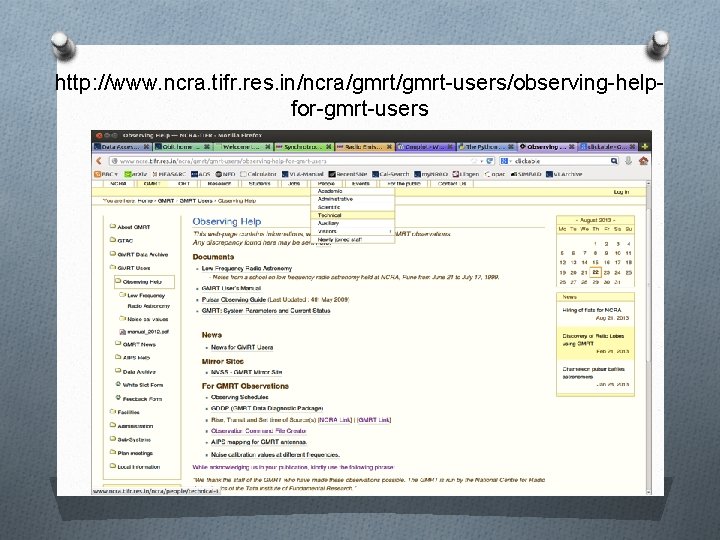Open a new tab with the plus button
Viewport: 720px width, 540px height.
[645, 147]
